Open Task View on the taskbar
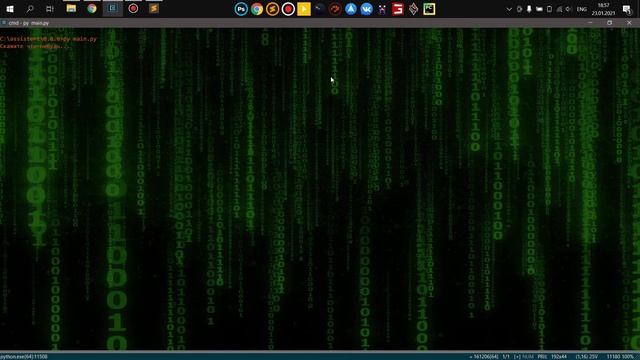 click(50, 9)
